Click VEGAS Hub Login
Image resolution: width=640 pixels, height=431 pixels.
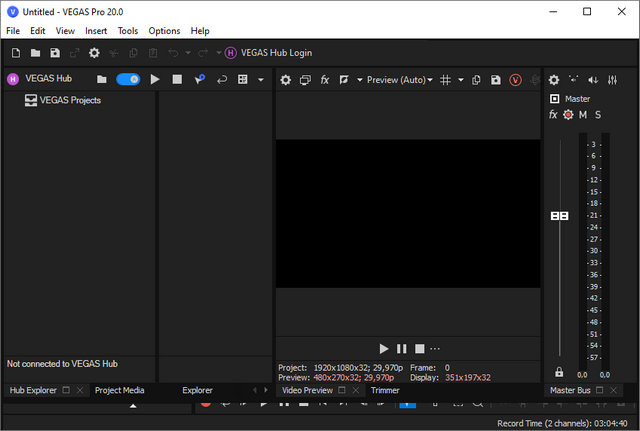[267, 53]
